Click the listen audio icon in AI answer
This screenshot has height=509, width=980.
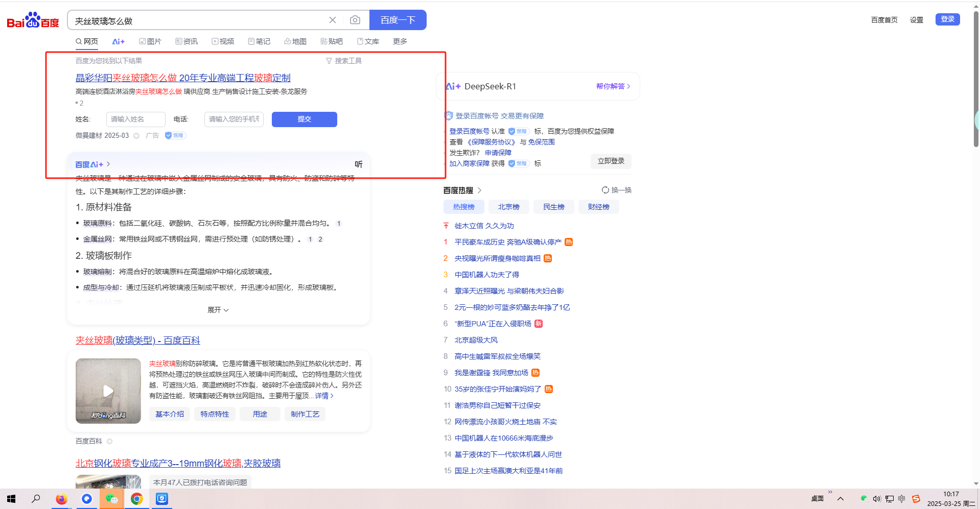pyautogui.click(x=359, y=164)
